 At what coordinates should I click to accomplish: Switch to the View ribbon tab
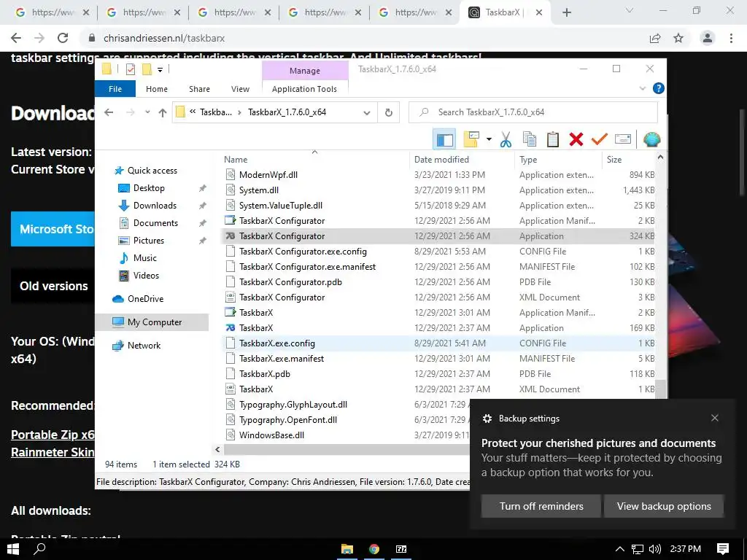tap(240, 88)
